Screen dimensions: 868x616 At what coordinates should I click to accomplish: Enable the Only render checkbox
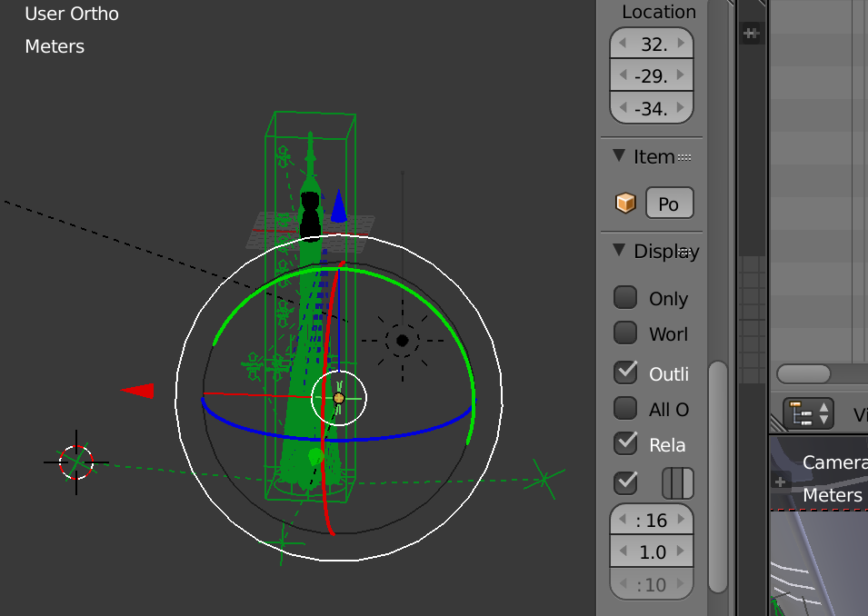pyautogui.click(x=625, y=298)
